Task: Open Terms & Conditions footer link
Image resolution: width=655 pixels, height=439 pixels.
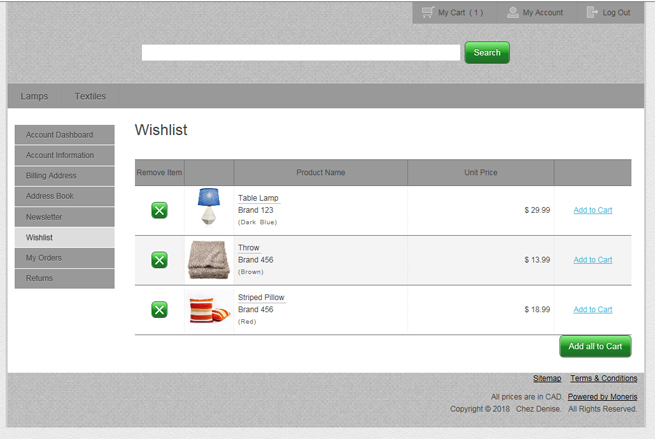Action: (604, 378)
